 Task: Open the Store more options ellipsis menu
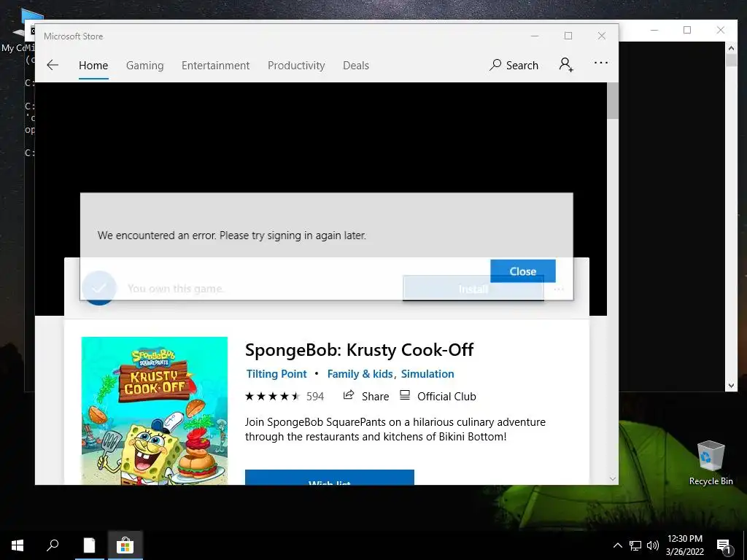click(x=601, y=63)
